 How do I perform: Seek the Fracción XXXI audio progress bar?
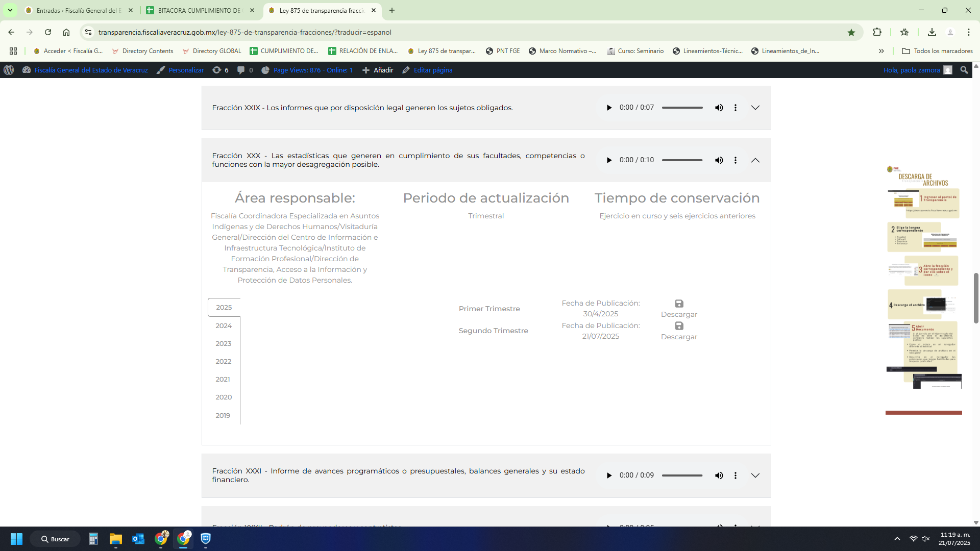682,475
